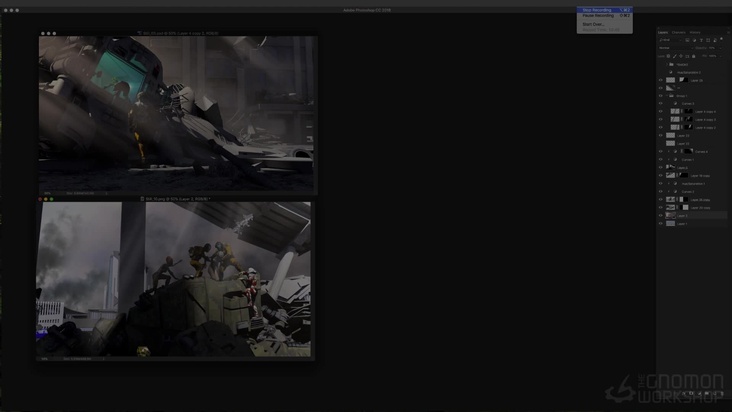The height and width of the screenshot is (412, 732).
Task: Collapse the Group 1 disclosure arrow
Action: (x=667, y=96)
